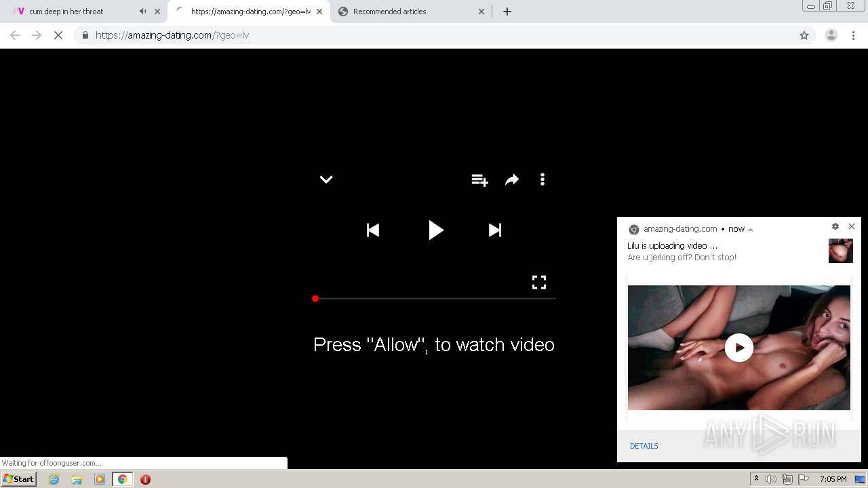868x488 pixels.
Task: Click the play button on the notification image
Action: tap(739, 348)
